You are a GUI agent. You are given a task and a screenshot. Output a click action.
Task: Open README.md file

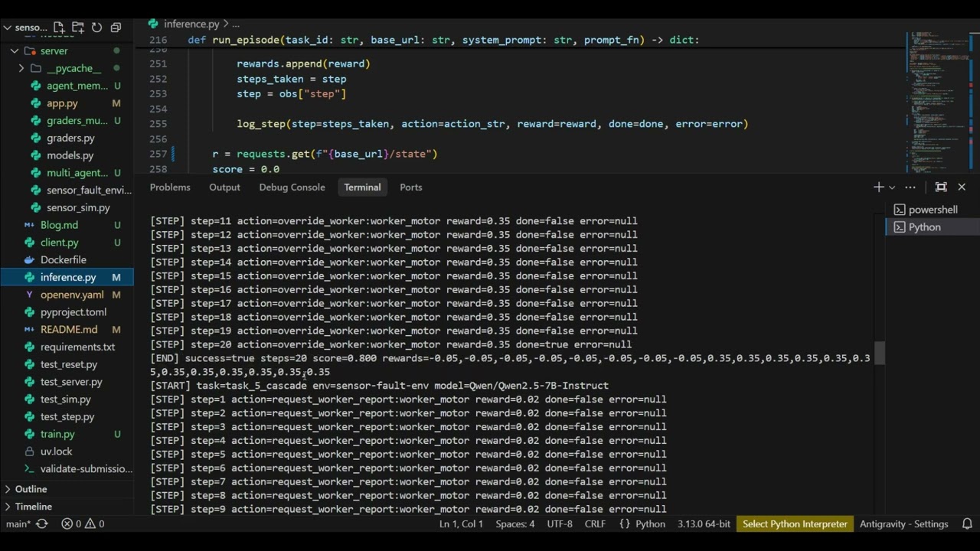point(69,330)
